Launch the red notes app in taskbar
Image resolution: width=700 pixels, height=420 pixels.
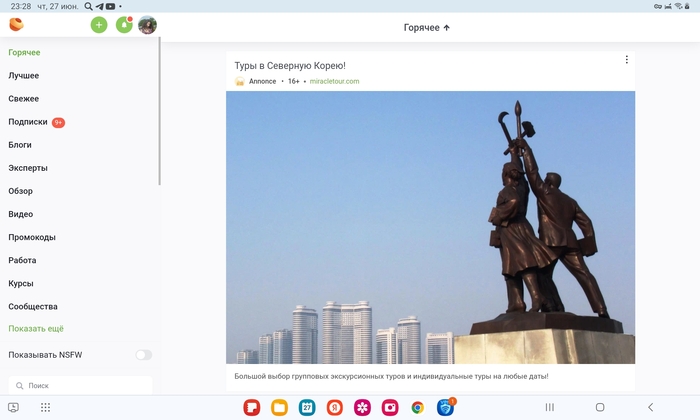(x=252, y=408)
